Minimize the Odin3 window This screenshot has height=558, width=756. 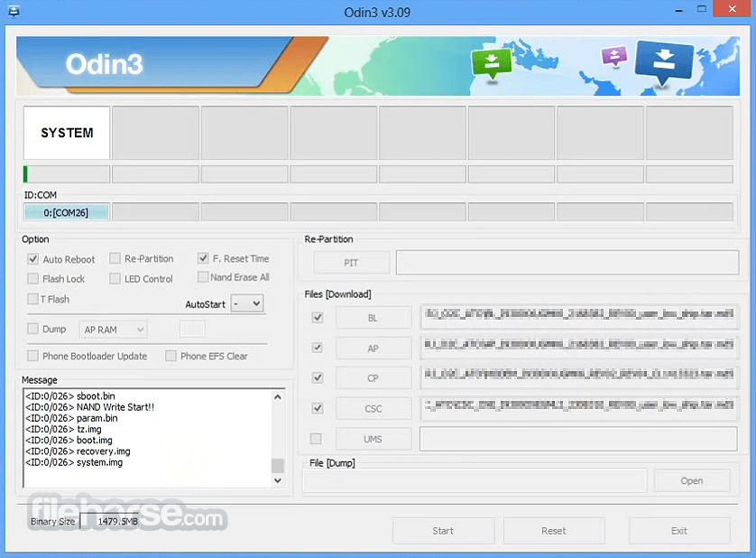tap(678, 10)
